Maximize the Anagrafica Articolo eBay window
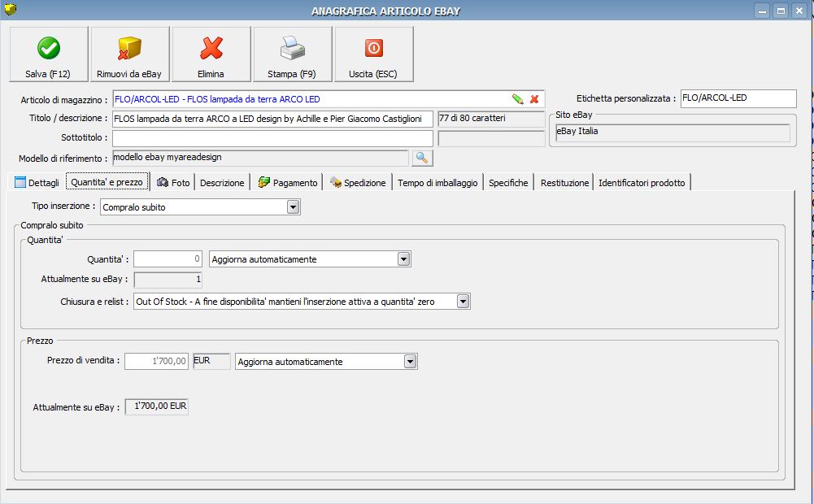The image size is (814, 504). [781, 11]
